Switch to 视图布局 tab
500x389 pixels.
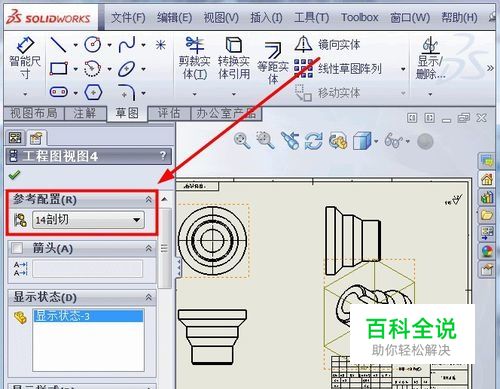[34, 114]
